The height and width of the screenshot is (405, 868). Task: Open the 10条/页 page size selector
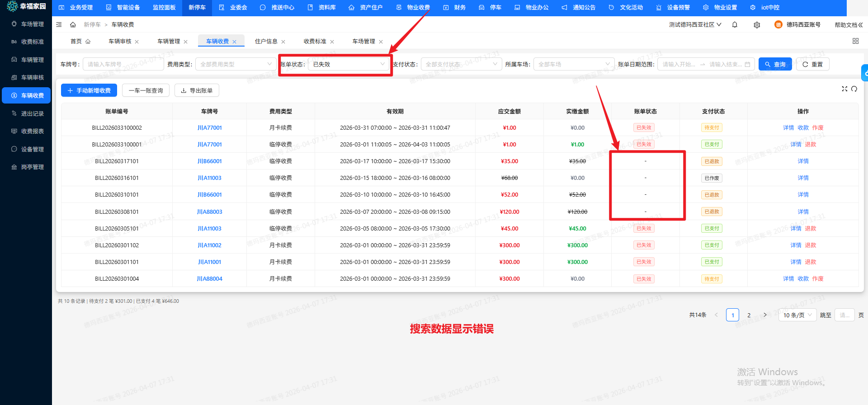(797, 315)
